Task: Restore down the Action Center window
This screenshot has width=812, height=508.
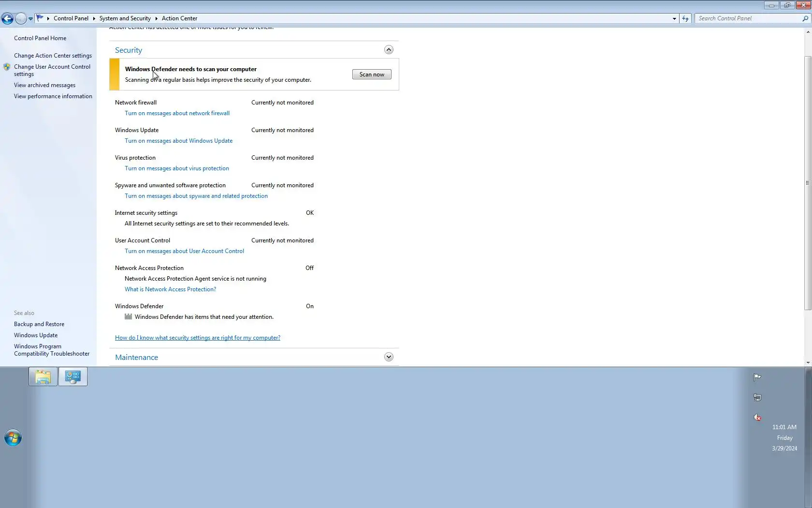Action: click(787, 5)
